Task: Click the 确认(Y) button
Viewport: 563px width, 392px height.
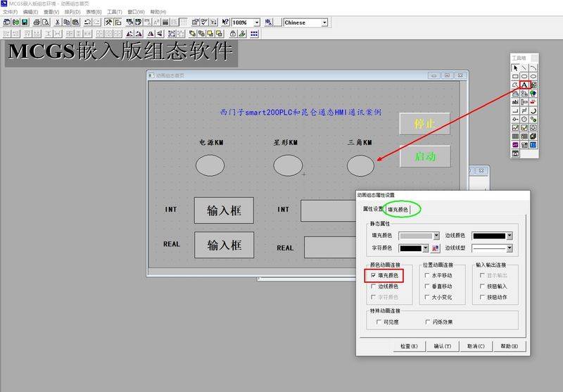Action: [443, 346]
